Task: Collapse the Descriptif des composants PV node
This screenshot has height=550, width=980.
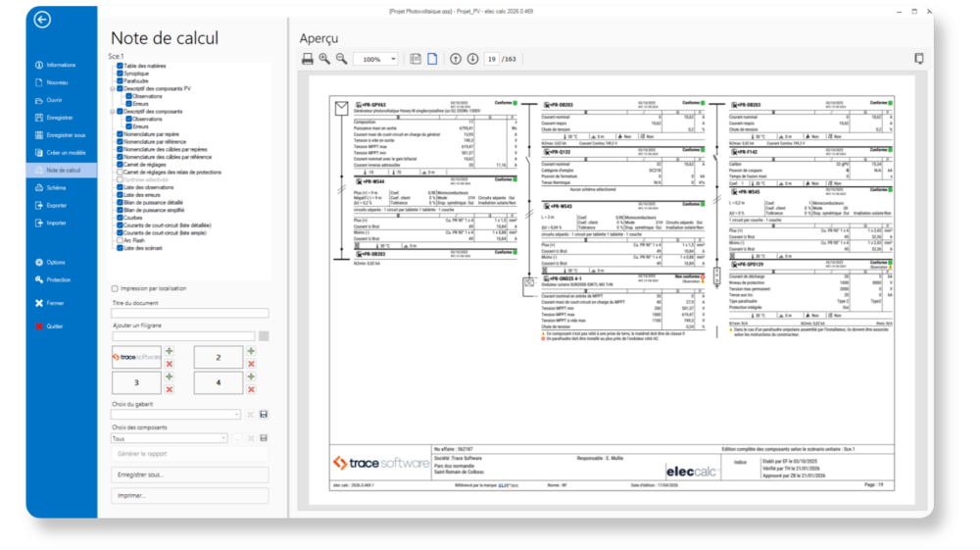Action: click(x=113, y=88)
